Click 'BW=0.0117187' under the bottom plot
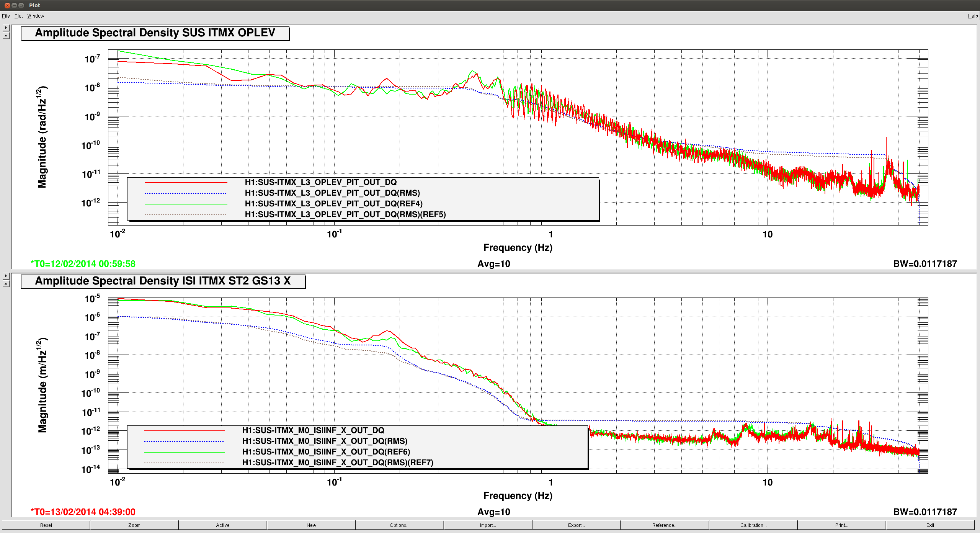Image resolution: width=980 pixels, height=533 pixels. pos(925,512)
